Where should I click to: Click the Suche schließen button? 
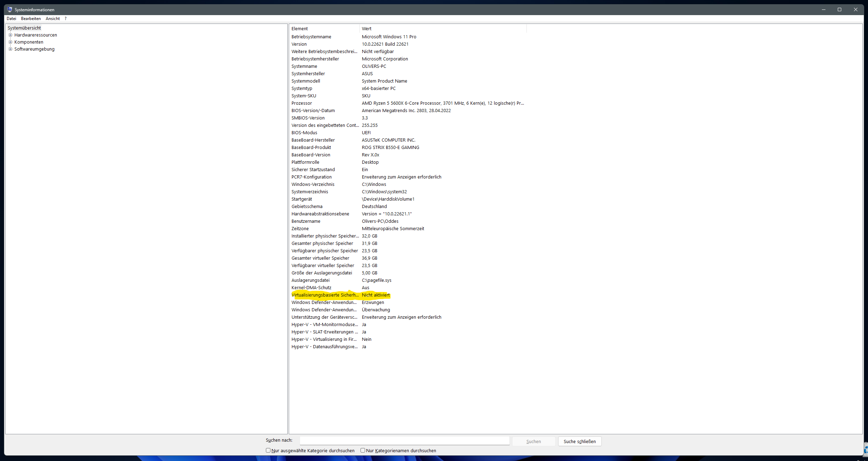[579, 441]
